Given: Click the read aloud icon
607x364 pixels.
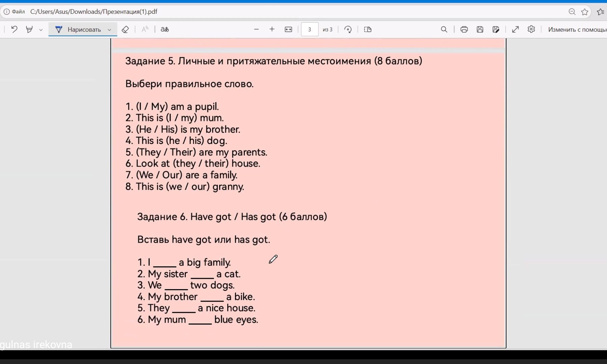Looking at the screenshot, I should coord(145,29).
